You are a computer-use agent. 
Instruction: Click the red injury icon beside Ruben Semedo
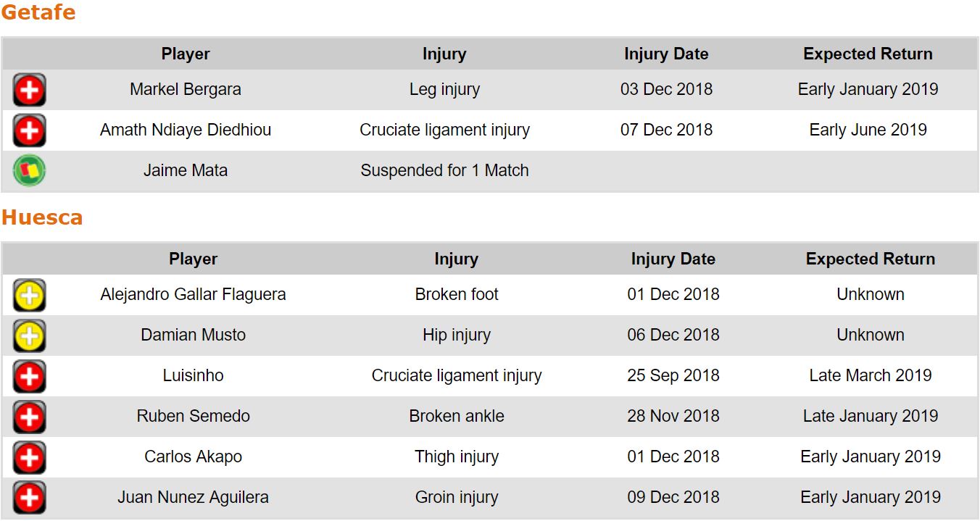[x=29, y=417]
